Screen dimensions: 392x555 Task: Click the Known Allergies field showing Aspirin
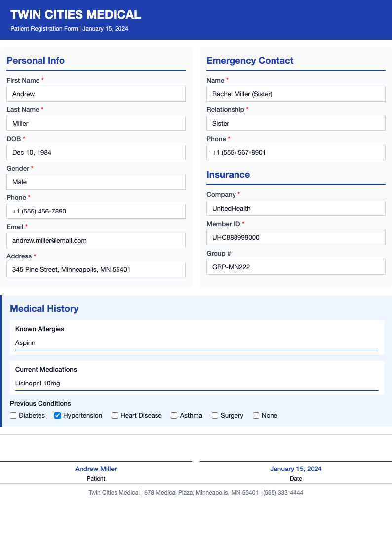point(196,342)
